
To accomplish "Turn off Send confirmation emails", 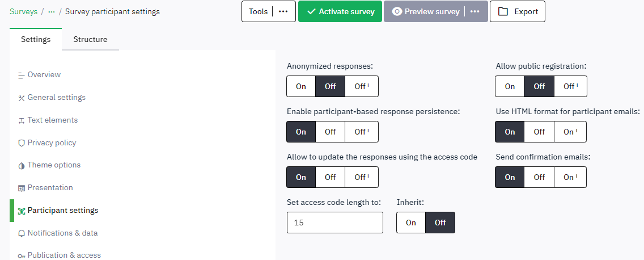I will 539,178.
